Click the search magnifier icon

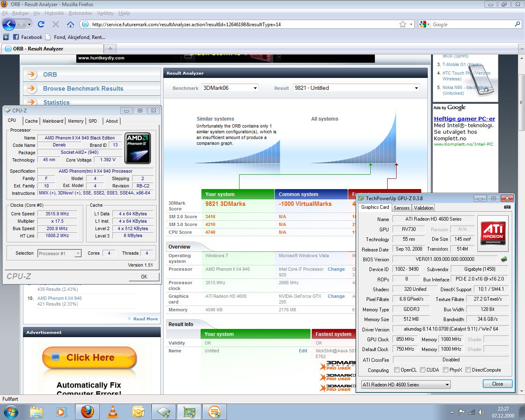click(517, 24)
